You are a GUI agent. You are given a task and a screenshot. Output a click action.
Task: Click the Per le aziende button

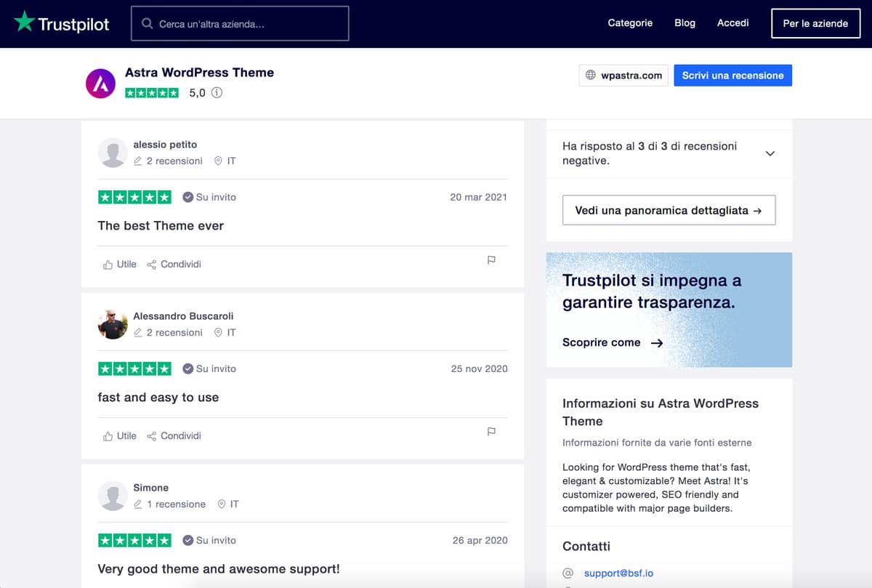815,23
